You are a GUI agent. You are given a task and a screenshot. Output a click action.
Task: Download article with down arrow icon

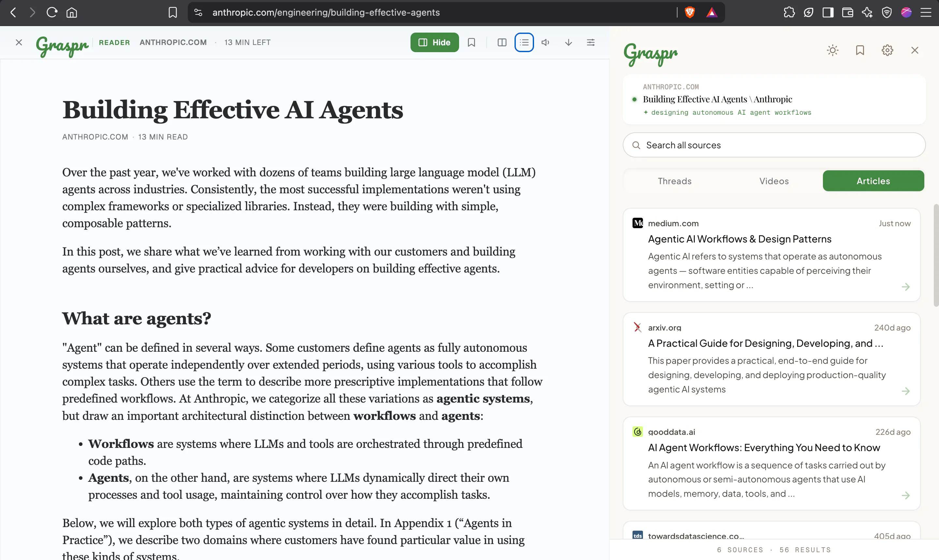point(569,42)
